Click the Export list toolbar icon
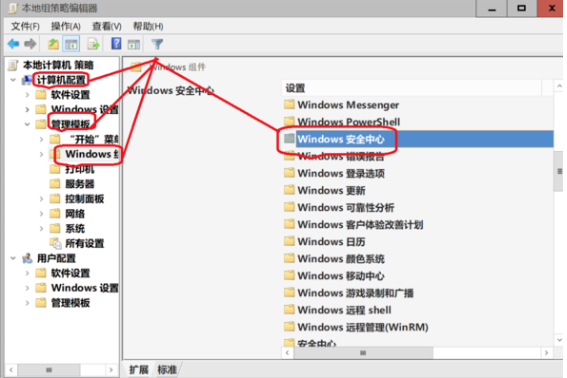 93,44
